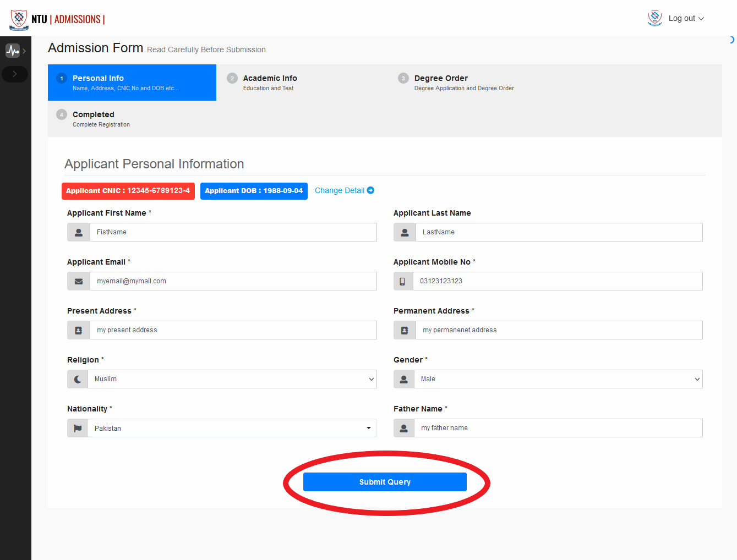
Task: Click the envelope icon beside Applicant Email
Action: point(79,281)
